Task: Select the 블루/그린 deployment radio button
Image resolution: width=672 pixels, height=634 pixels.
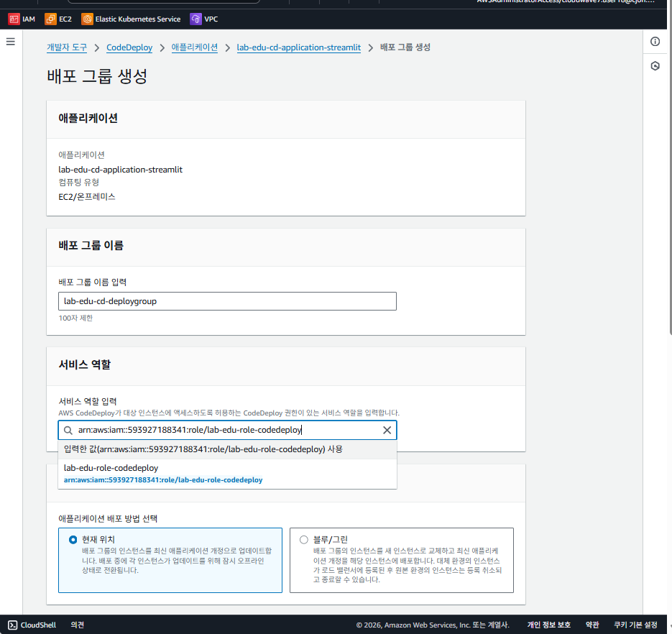Action: (304, 540)
